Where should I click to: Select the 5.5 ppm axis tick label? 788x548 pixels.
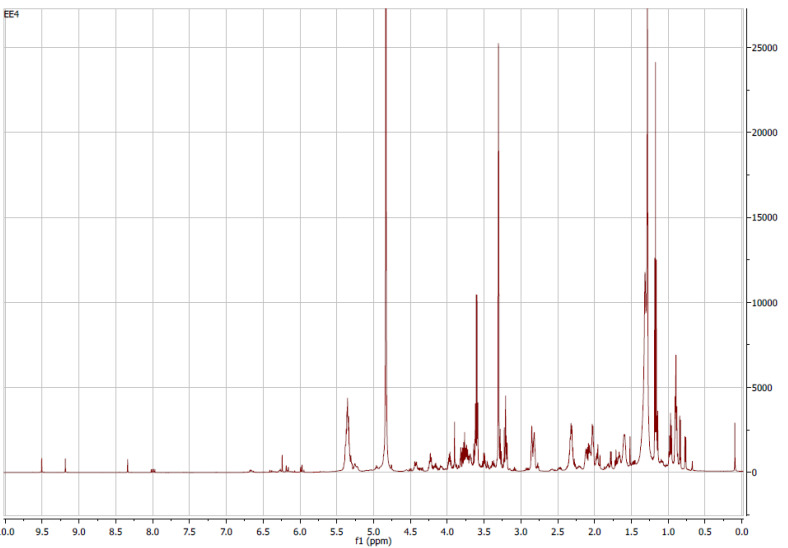pos(337,532)
